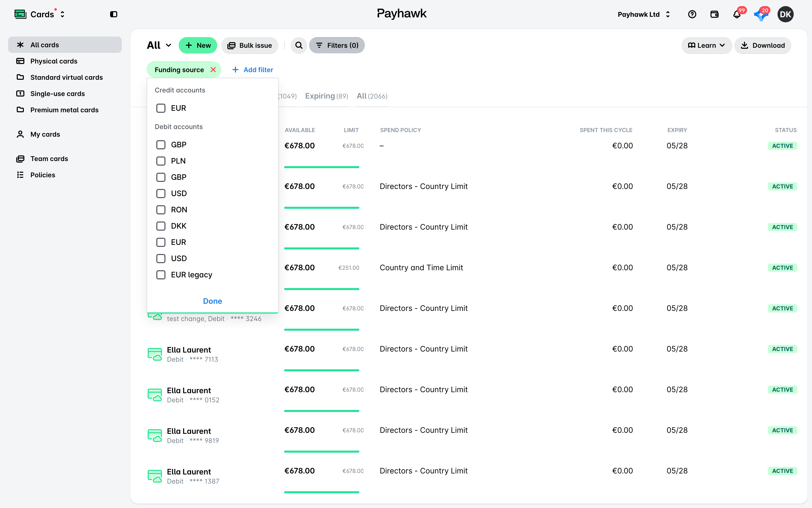The height and width of the screenshot is (508, 812).
Task: Click the Bulk issue button
Action: [x=250, y=45]
